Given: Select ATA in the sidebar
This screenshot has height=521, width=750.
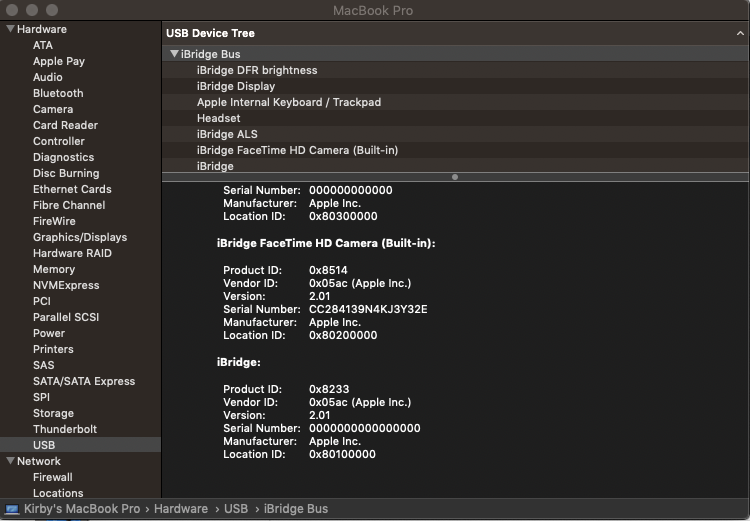Looking at the screenshot, I should (43, 45).
